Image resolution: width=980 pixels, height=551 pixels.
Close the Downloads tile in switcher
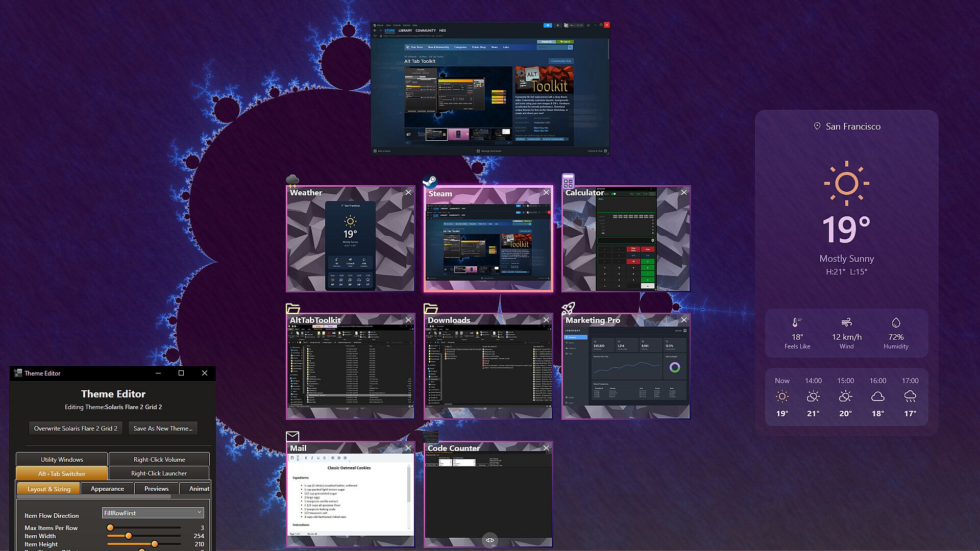pos(546,320)
